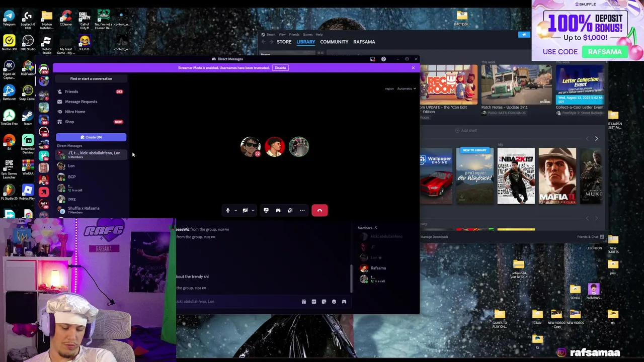644x362 pixels.
Task: Open GIF picker in Discord chat bar
Action: (314, 302)
